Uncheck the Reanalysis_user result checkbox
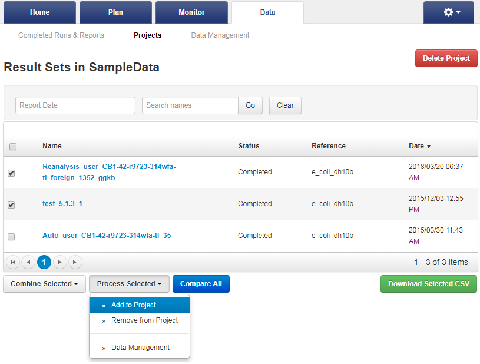This screenshot has width=480, height=364. click(12, 173)
